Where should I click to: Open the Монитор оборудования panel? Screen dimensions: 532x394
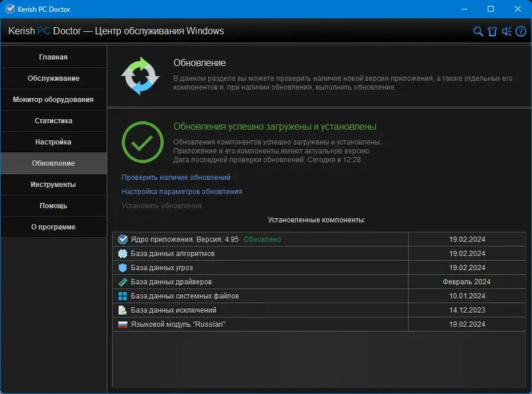(53, 99)
